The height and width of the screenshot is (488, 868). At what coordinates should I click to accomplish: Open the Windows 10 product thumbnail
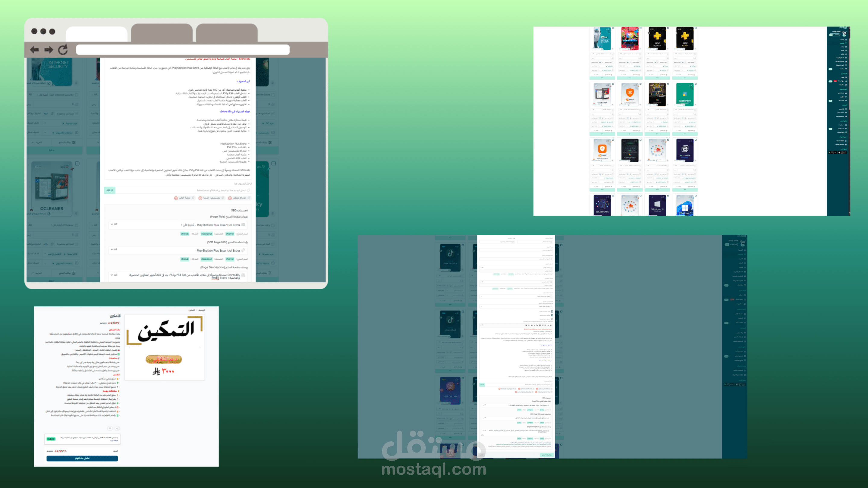(657, 205)
